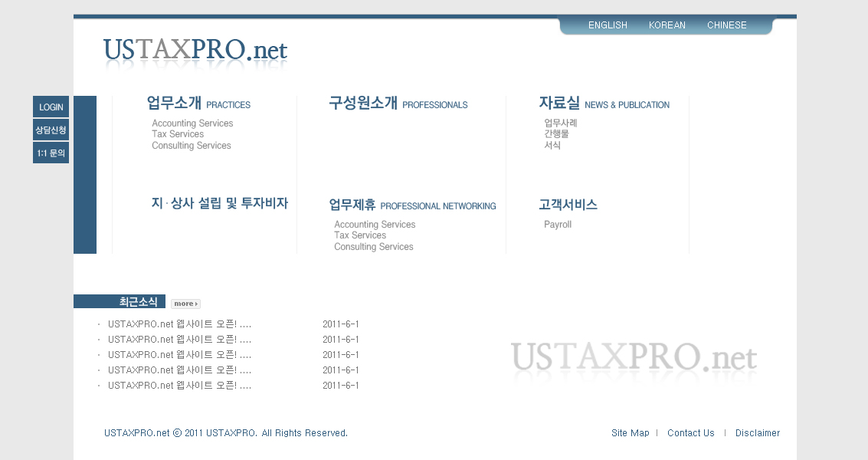Open the Site Map footer link
Image resolution: width=868 pixels, height=460 pixels.
630,433
